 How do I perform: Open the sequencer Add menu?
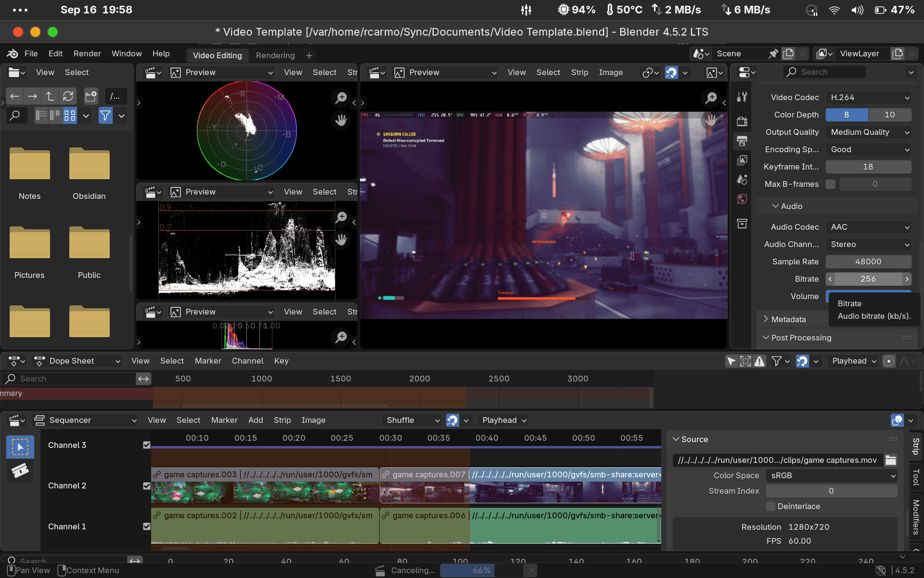tap(256, 420)
